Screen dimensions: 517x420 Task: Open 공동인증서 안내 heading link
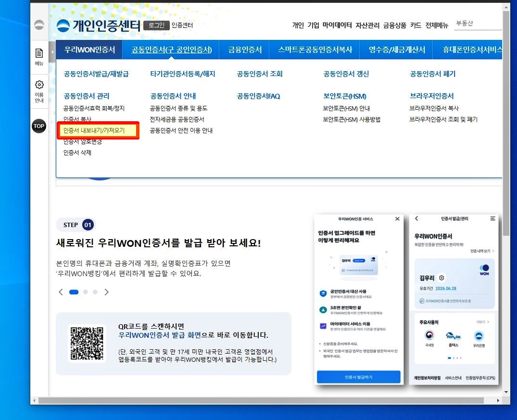click(x=173, y=96)
